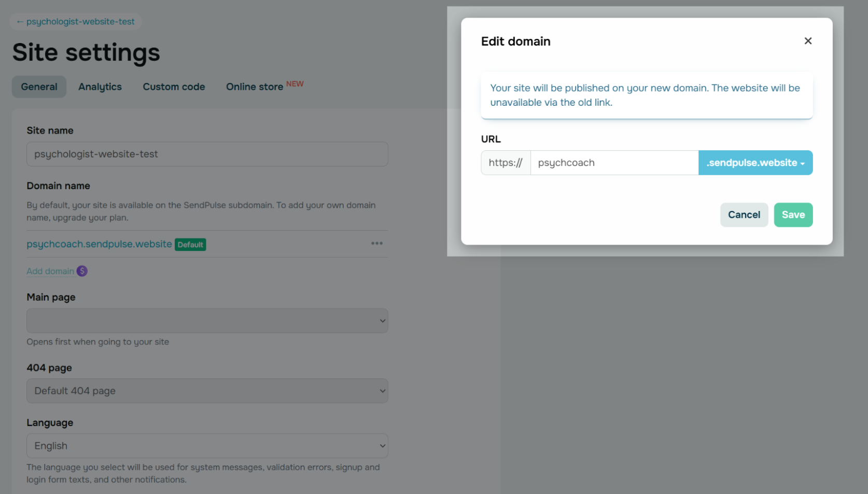Expand the Main page dropdown
This screenshot has height=494, width=868.
(207, 321)
